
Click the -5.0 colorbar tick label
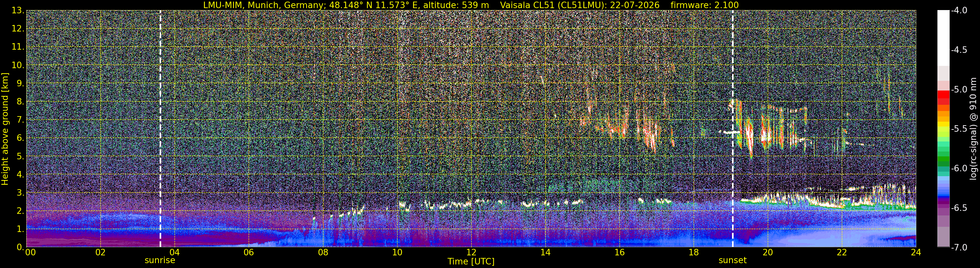[959, 89]
